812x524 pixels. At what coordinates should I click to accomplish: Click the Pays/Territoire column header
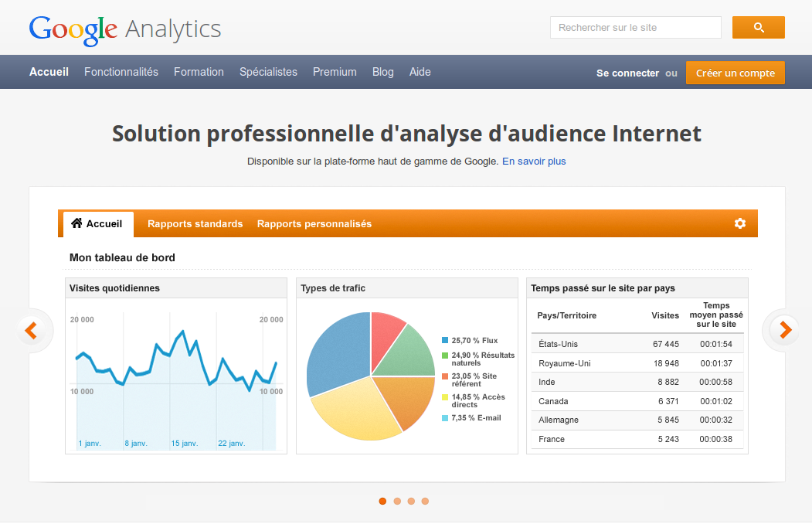pos(566,315)
